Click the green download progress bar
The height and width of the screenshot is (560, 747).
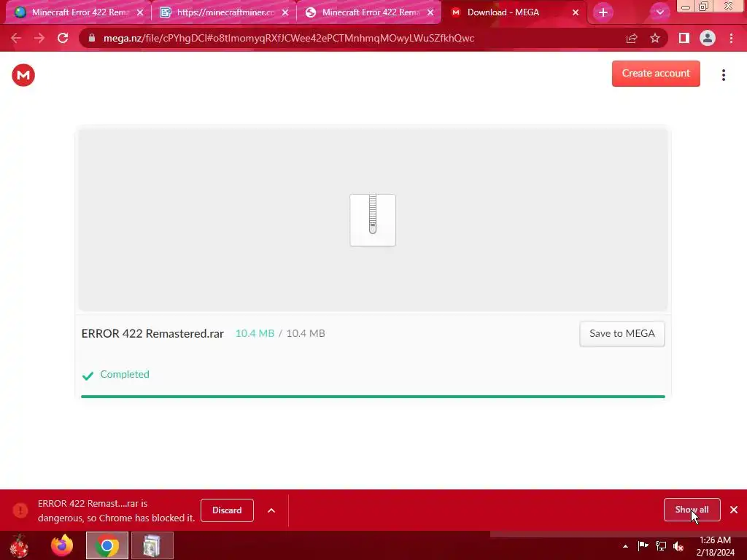tap(373, 396)
